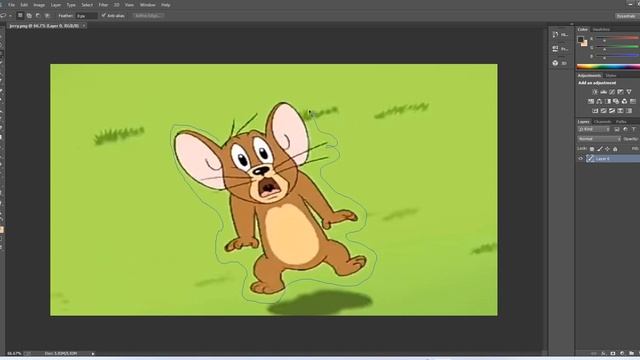The width and height of the screenshot is (640, 360).
Task: Choose Subtract from selection mode
Action: point(38,16)
